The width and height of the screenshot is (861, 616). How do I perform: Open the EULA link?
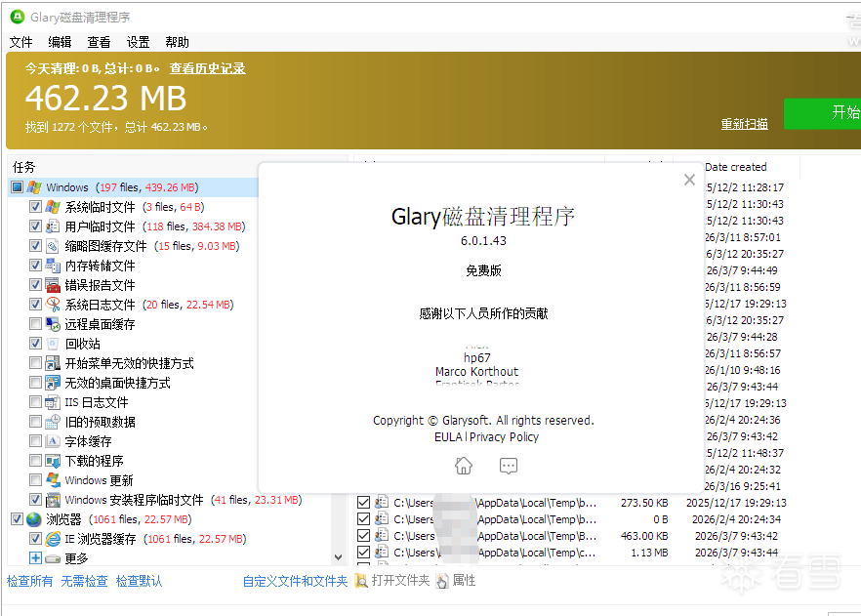point(448,437)
